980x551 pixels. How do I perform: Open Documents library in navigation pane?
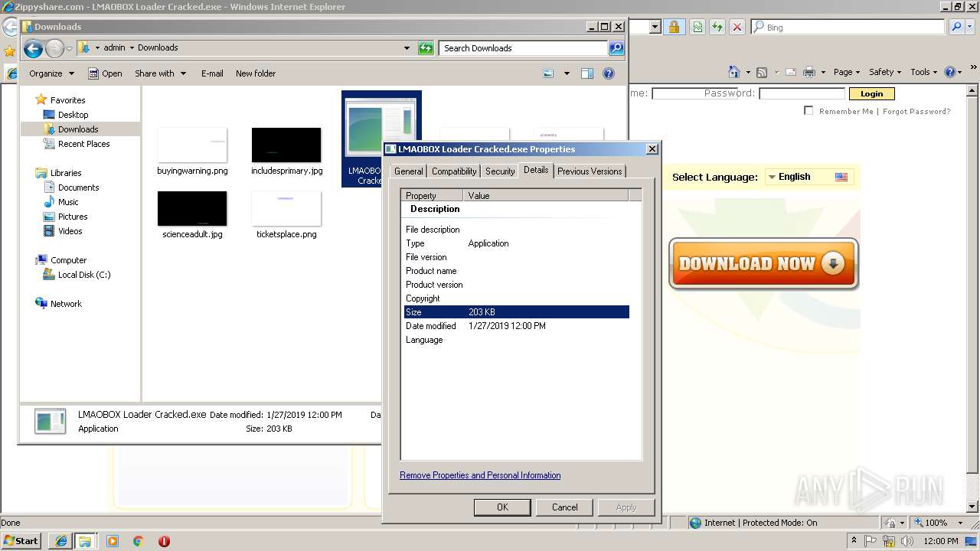pos(78,187)
